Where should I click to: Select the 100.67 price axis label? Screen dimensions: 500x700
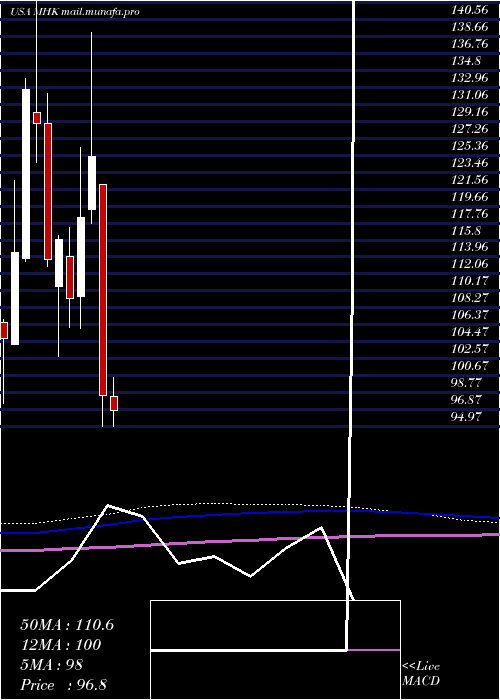pos(469,366)
